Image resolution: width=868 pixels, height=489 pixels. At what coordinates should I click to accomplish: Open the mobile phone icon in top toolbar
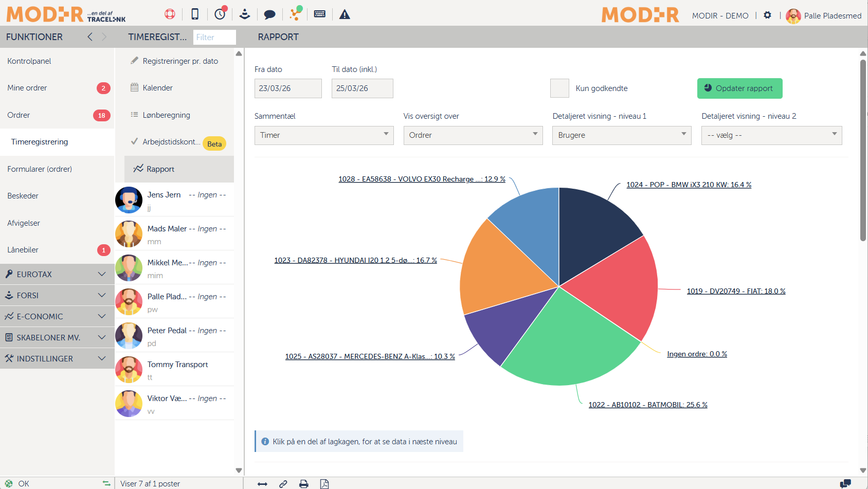[195, 14]
